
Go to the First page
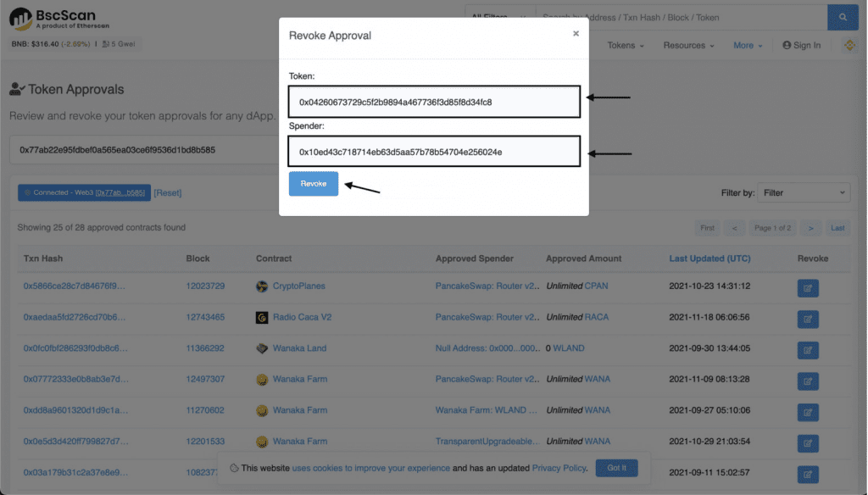pyautogui.click(x=707, y=228)
